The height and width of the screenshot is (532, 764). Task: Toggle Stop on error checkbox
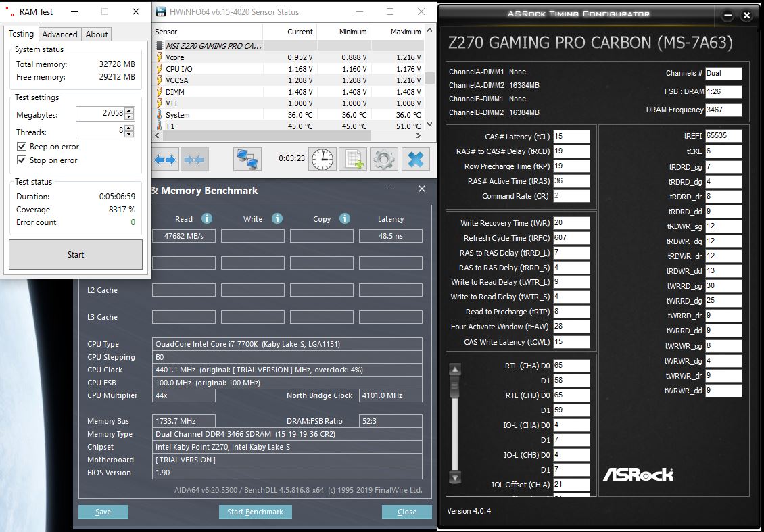click(22, 160)
